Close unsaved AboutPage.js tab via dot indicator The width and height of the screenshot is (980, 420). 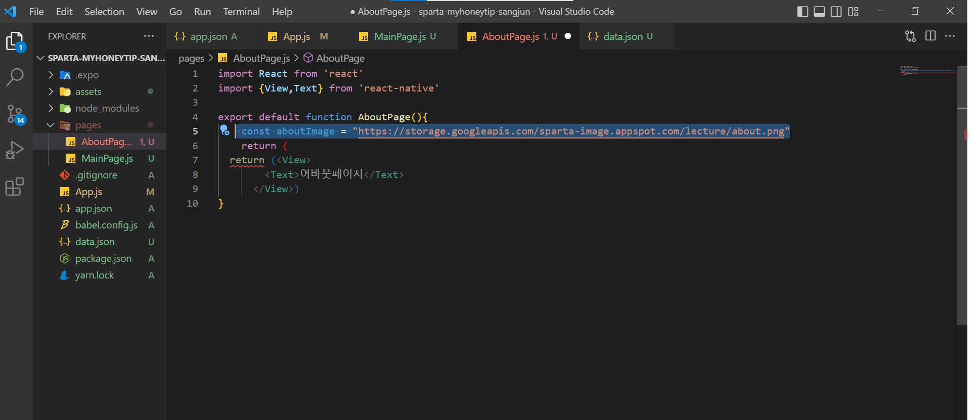(x=568, y=36)
